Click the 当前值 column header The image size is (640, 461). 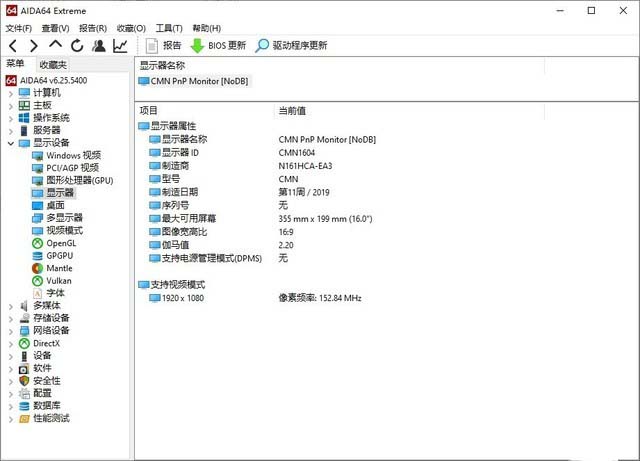[292, 111]
